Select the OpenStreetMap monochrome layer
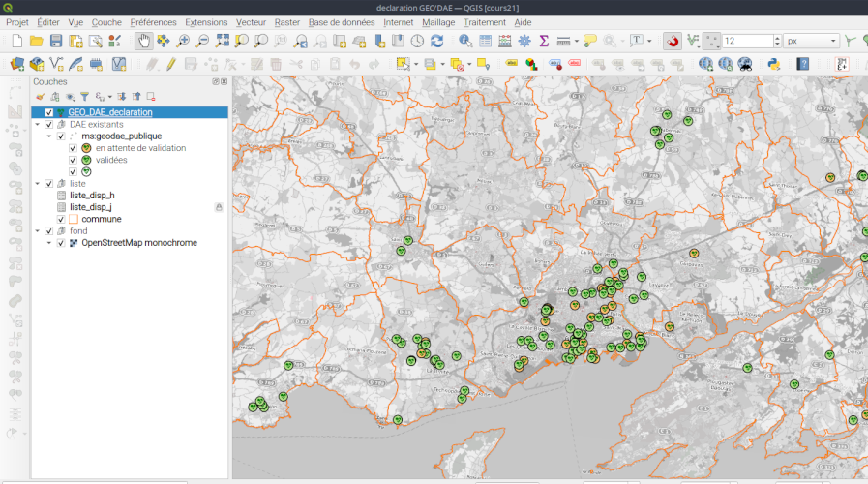868x484 pixels. [138, 243]
